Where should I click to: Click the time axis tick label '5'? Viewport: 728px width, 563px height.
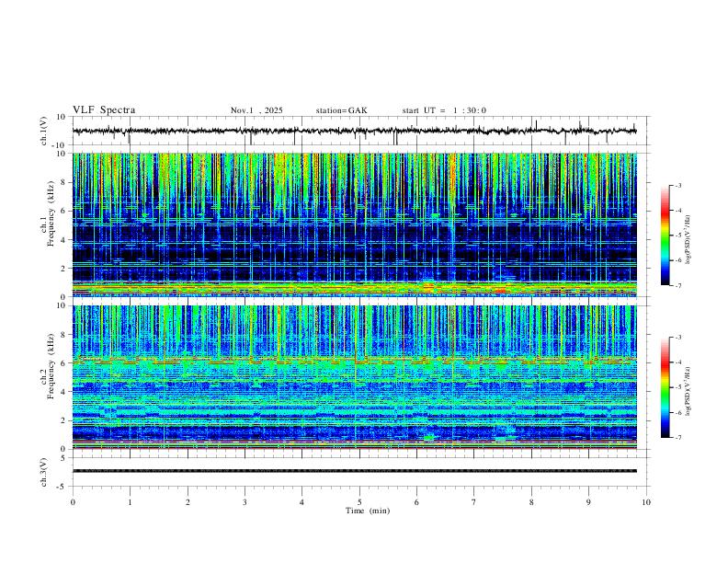[x=359, y=502]
